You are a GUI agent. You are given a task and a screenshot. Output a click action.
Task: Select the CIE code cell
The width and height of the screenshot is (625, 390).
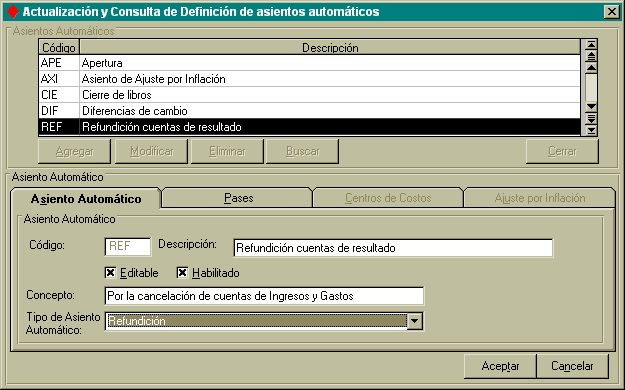(59, 95)
